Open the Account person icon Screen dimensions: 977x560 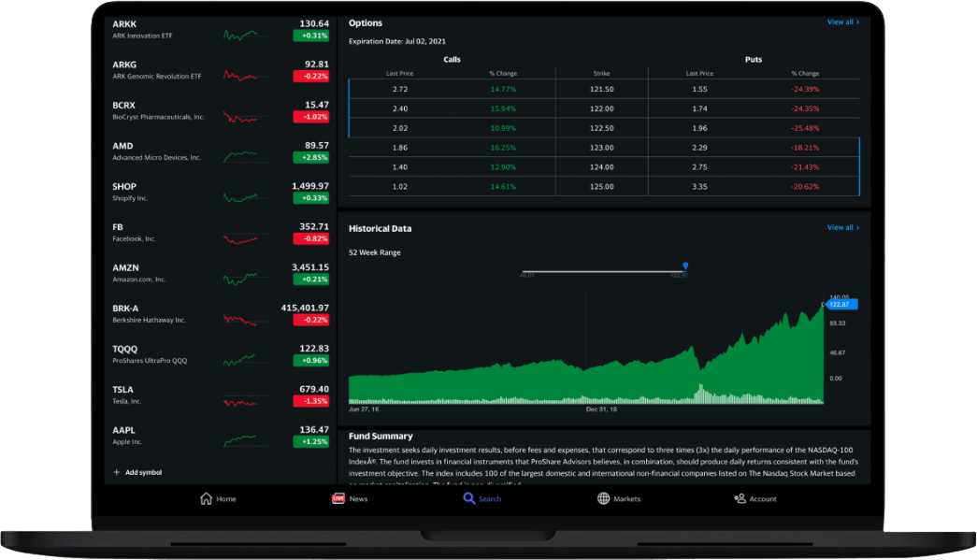coord(740,498)
